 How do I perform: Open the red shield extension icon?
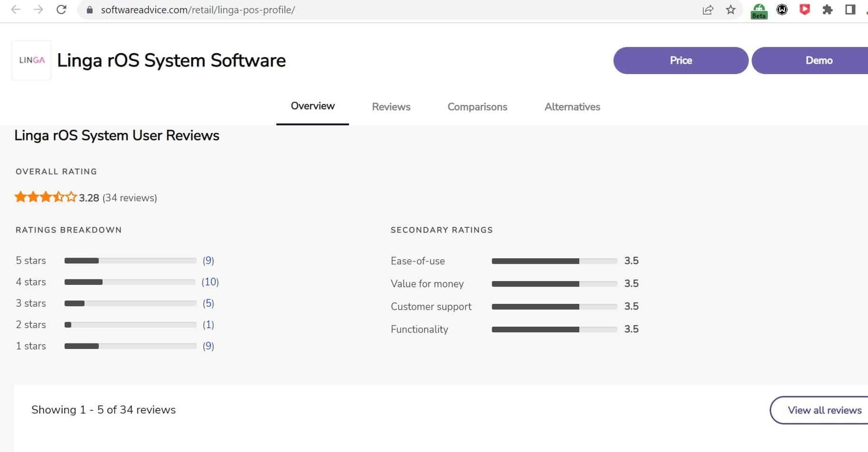tap(805, 9)
